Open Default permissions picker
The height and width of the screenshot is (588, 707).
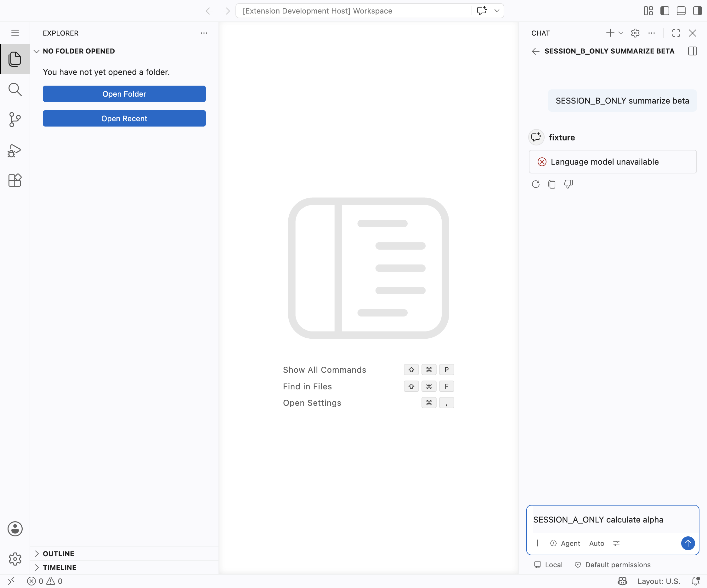pyautogui.click(x=612, y=565)
